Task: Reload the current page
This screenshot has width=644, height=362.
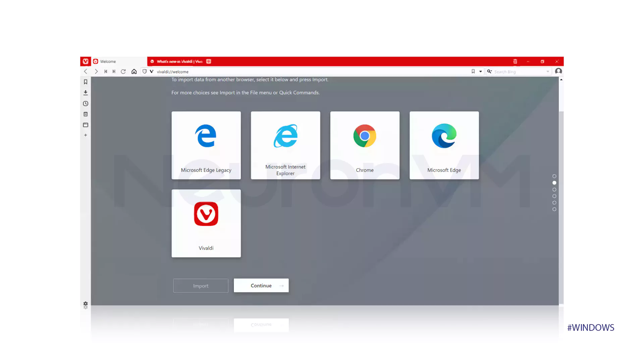Action: 123,71
